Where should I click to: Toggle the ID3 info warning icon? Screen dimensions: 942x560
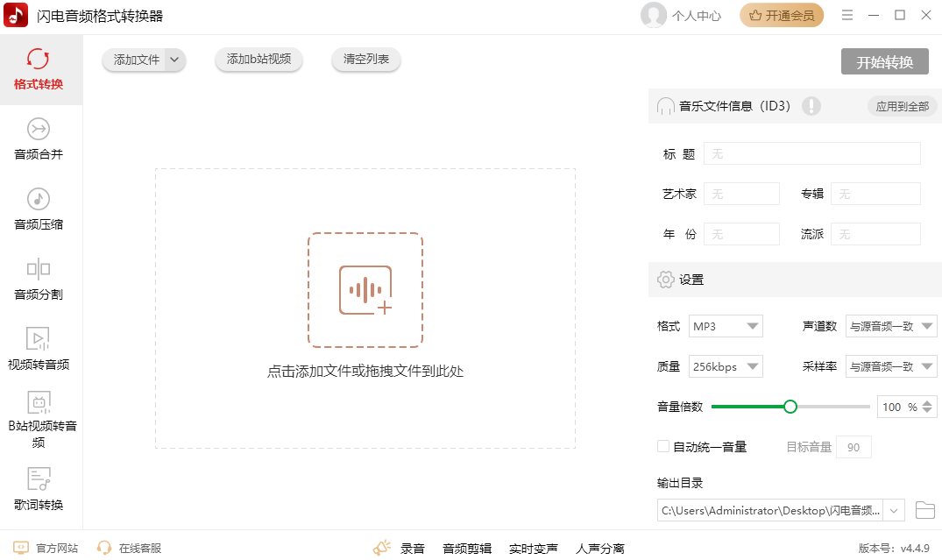pyautogui.click(x=811, y=105)
